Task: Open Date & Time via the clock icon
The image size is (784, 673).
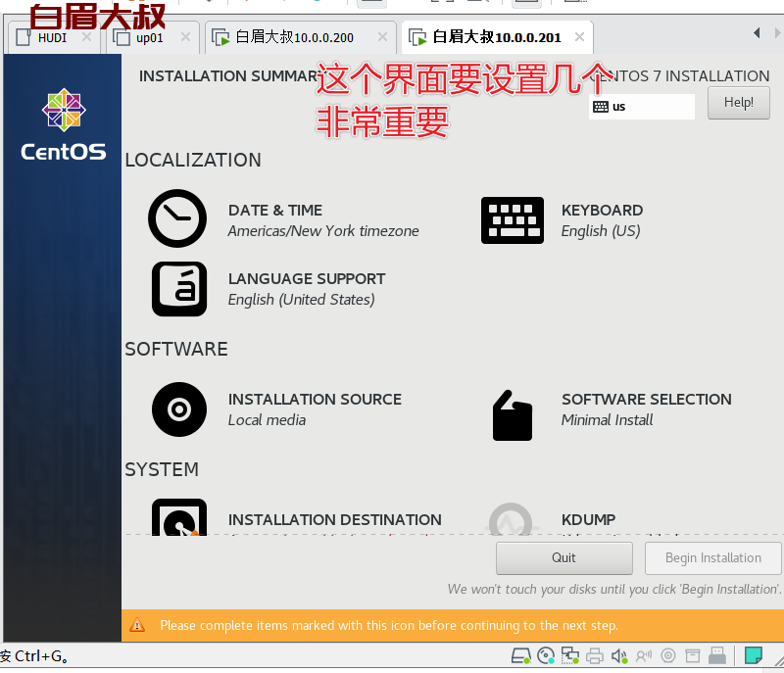Action: (177, 218)
